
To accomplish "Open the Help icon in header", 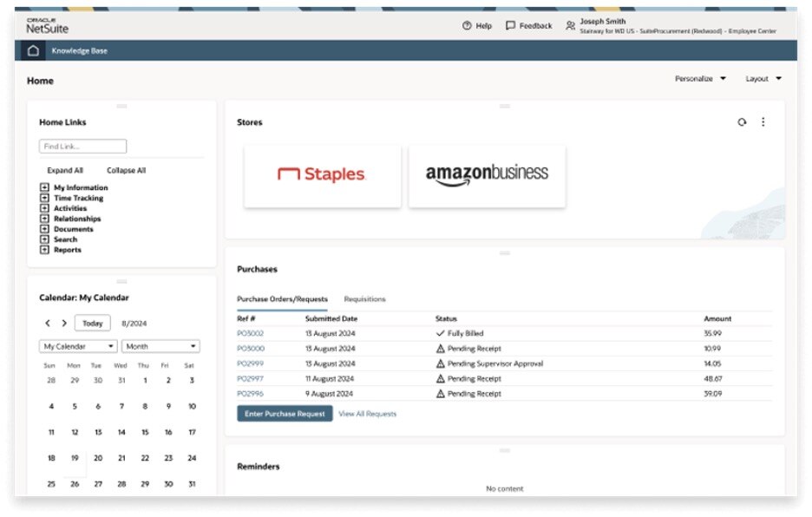I will 467,26.
